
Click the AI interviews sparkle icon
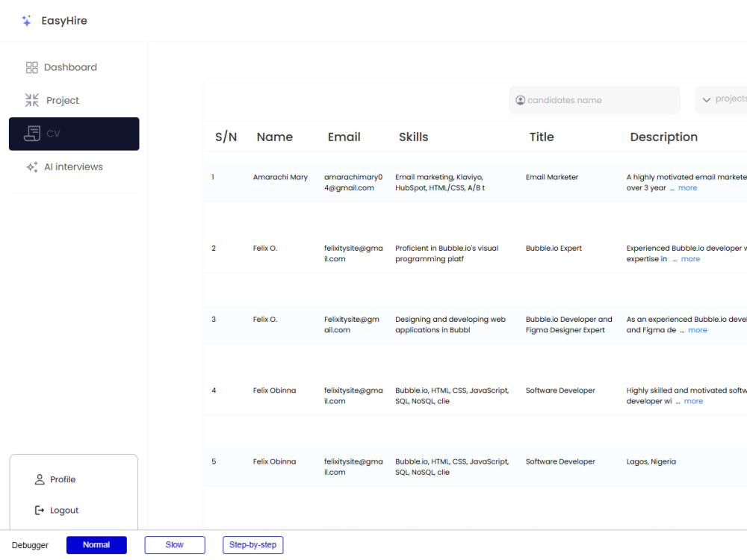tap(32, 167)
